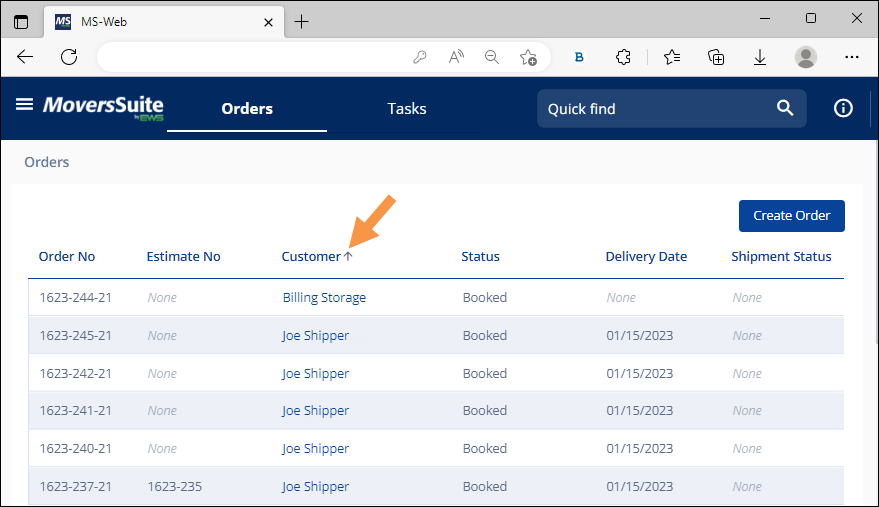
Task: Open the browser downloads icon
Action: pos(760,57)
